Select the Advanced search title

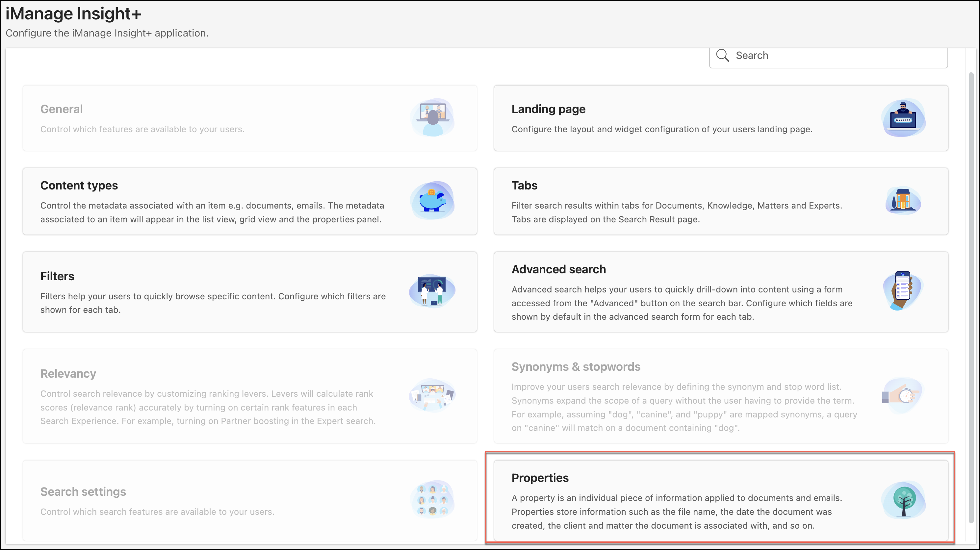(x=558, y=269)
